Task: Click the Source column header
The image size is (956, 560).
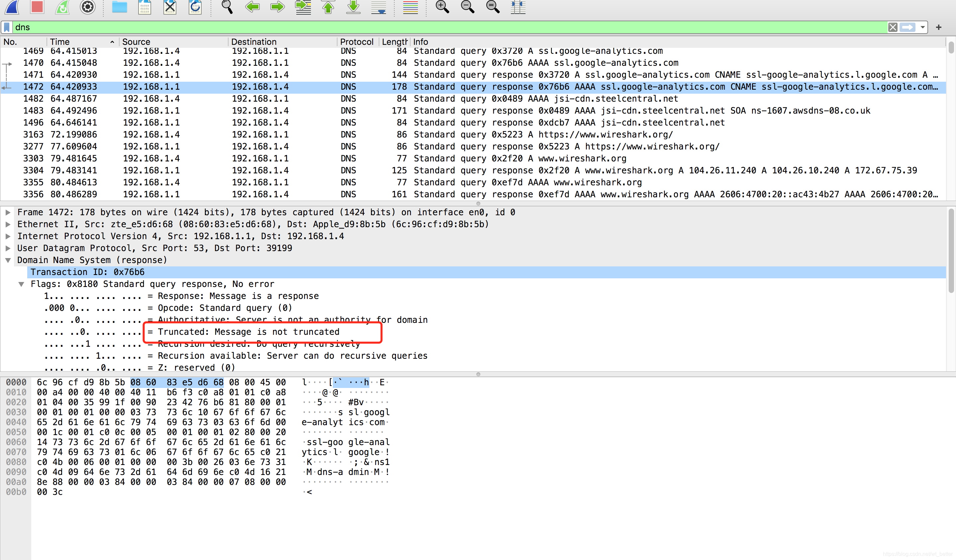Action: (x=136, y=42)
